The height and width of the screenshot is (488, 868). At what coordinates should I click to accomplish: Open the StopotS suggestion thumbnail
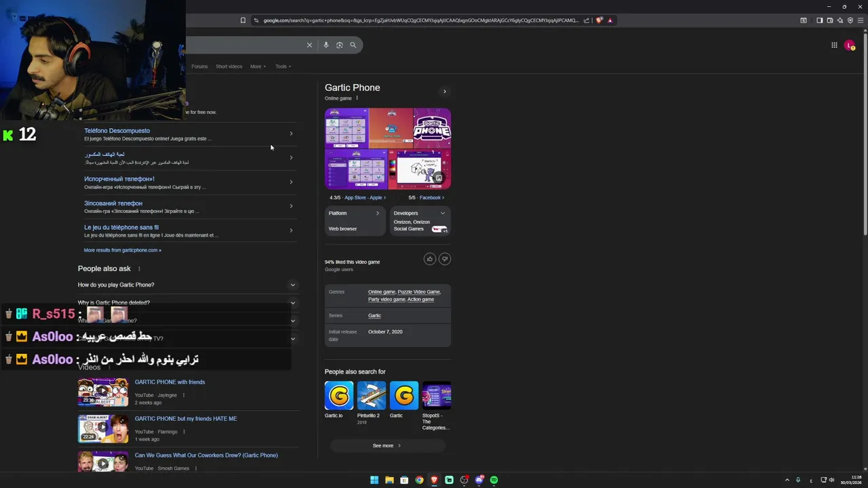pyautogui.click(x=437, y=396)
